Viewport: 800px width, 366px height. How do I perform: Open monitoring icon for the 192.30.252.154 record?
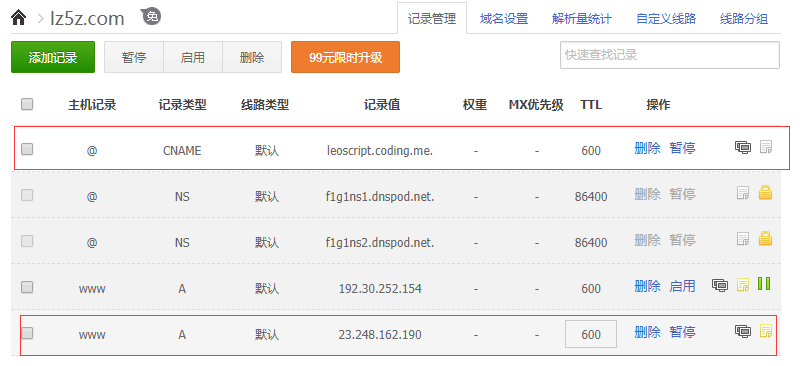(720, 285)
